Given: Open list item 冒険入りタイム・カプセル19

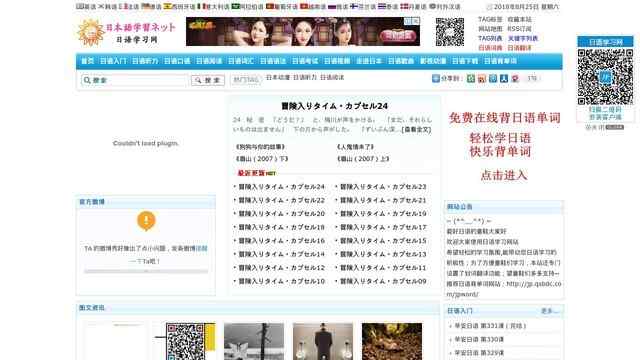Looking at the screenshot, I should point(383,213).
